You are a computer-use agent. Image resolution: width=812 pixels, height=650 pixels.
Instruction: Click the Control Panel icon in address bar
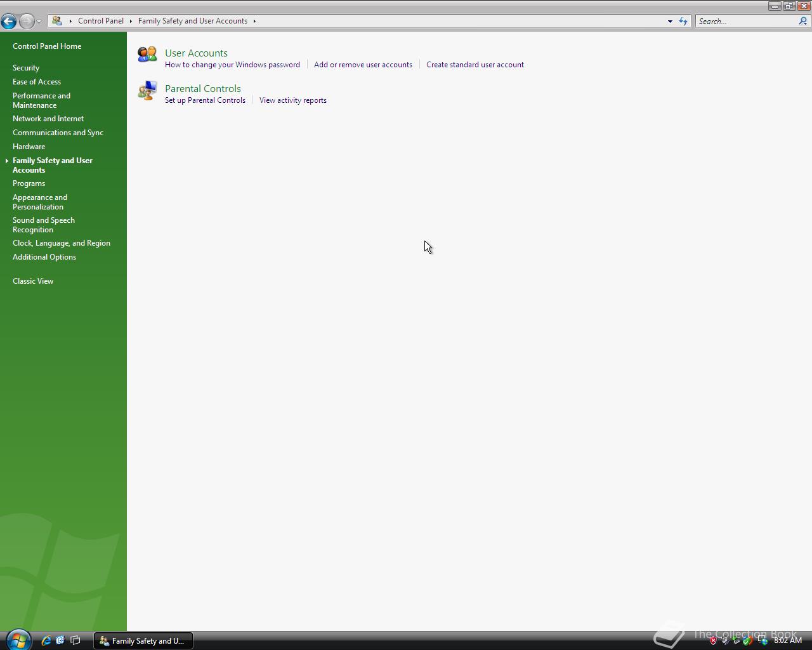point(57,21)
